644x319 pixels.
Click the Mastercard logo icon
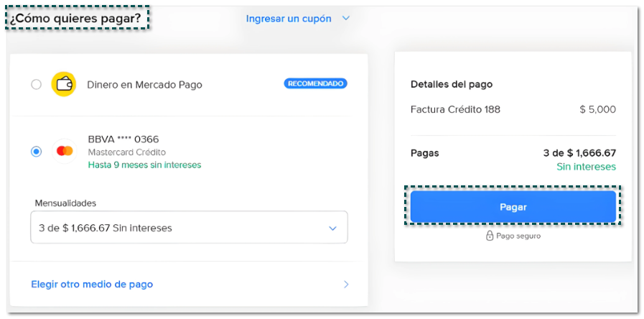coord(65,151)
